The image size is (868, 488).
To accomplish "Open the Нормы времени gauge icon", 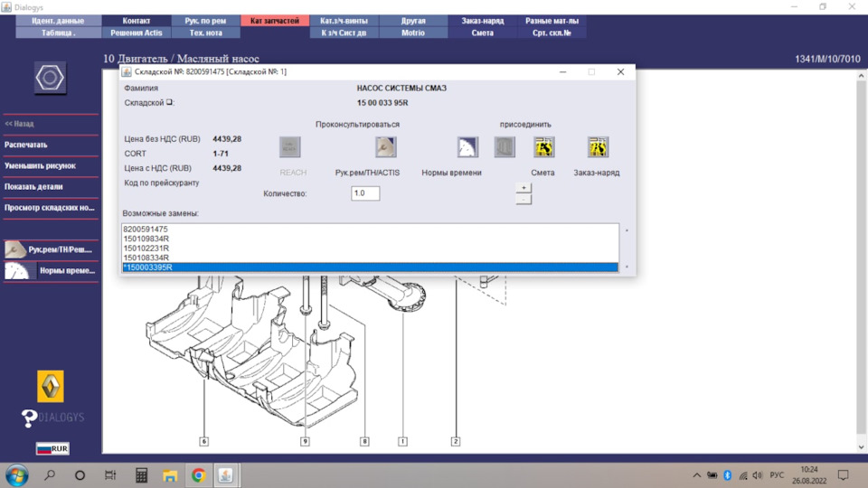I will [x=467, y=147].
